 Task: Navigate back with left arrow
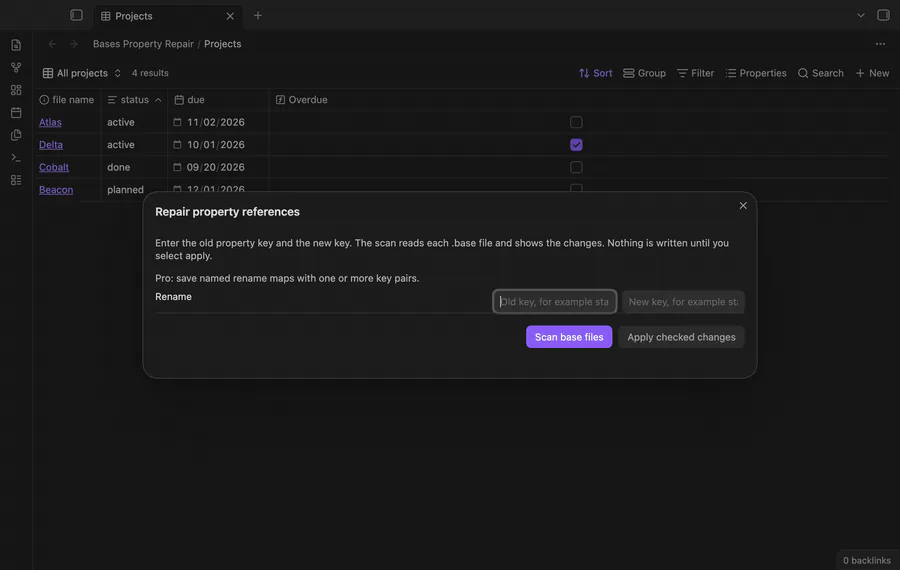pos(52,44)
